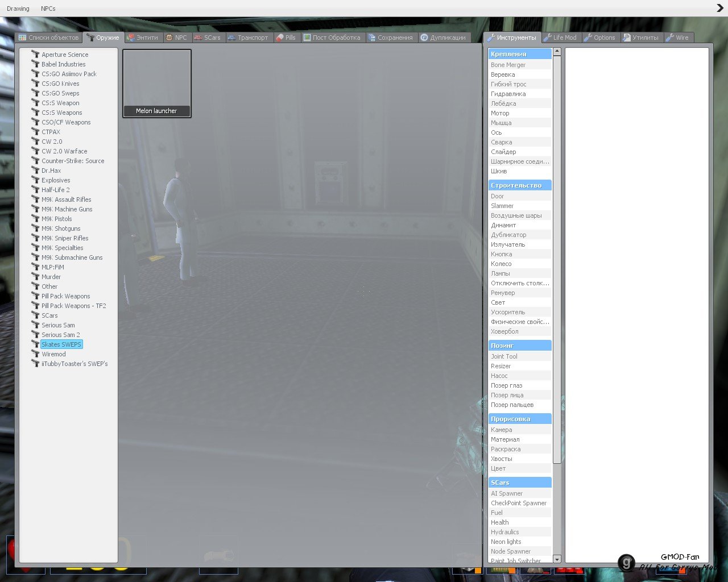Screen dimensions: 728x582
Task: Select CS:GO Knives weapon category
Action: pyautogui.click(x=60, y=84)
